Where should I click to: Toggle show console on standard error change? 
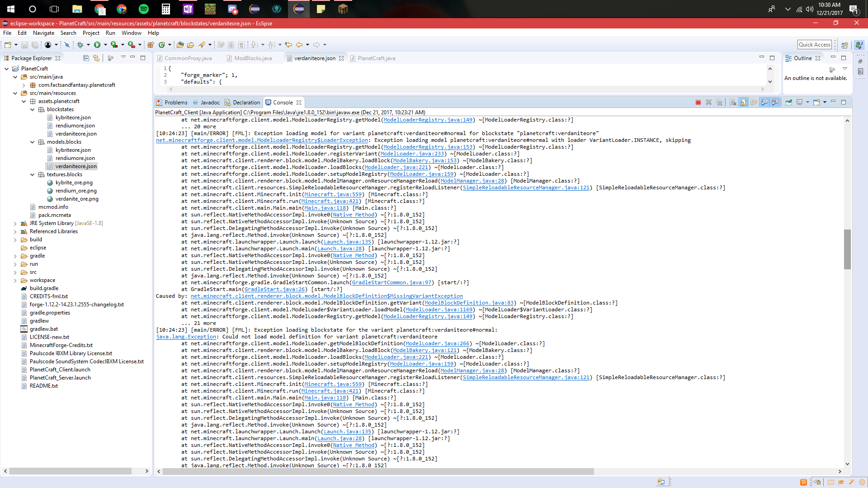tap(775, 103)
